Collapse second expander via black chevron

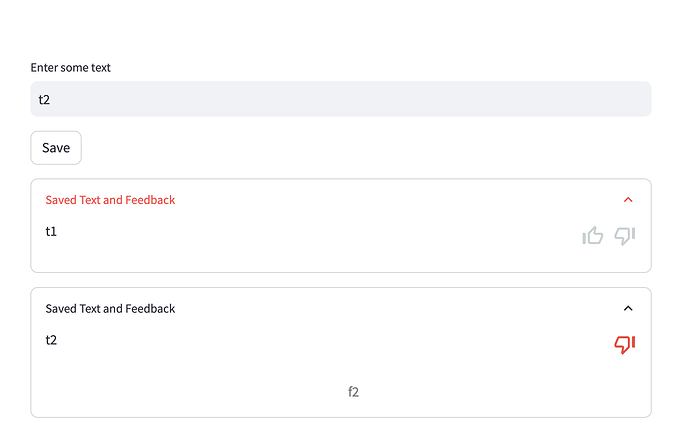coord(628,309)
